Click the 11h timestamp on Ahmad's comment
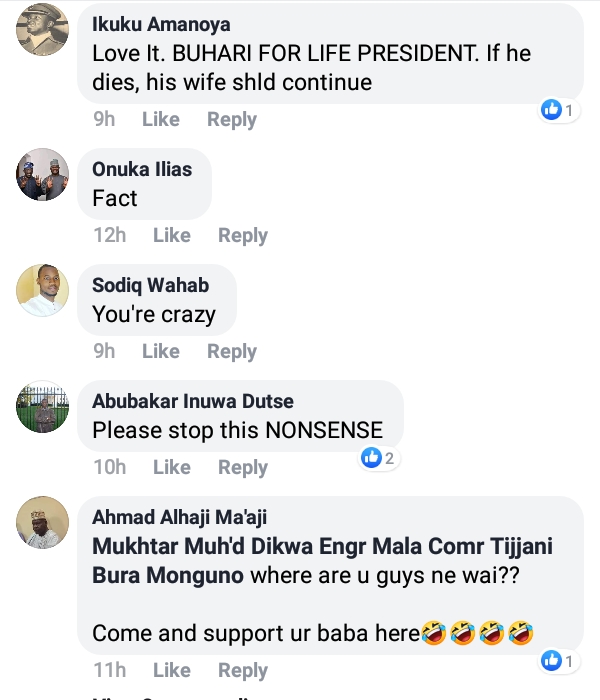 (109, 670)
